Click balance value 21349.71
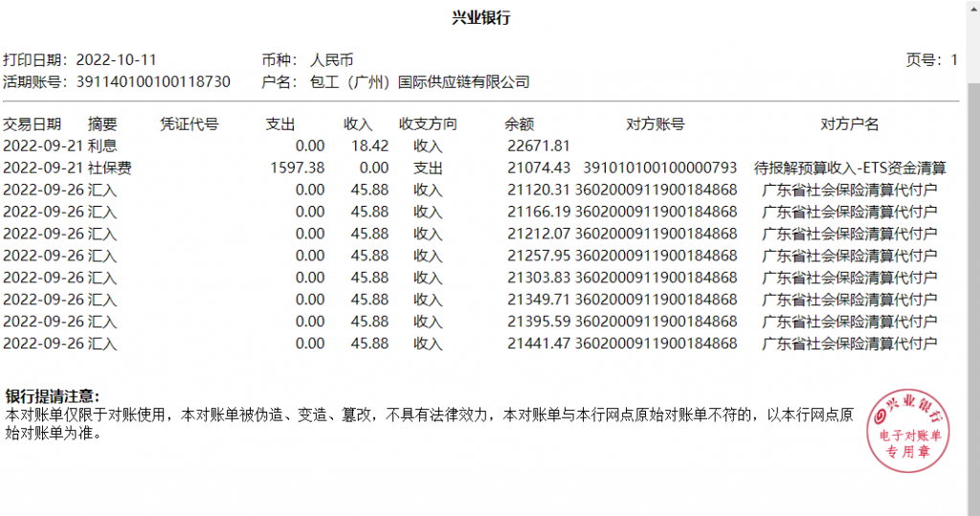This screenshot has width=980, height=516. pos(539,300)
